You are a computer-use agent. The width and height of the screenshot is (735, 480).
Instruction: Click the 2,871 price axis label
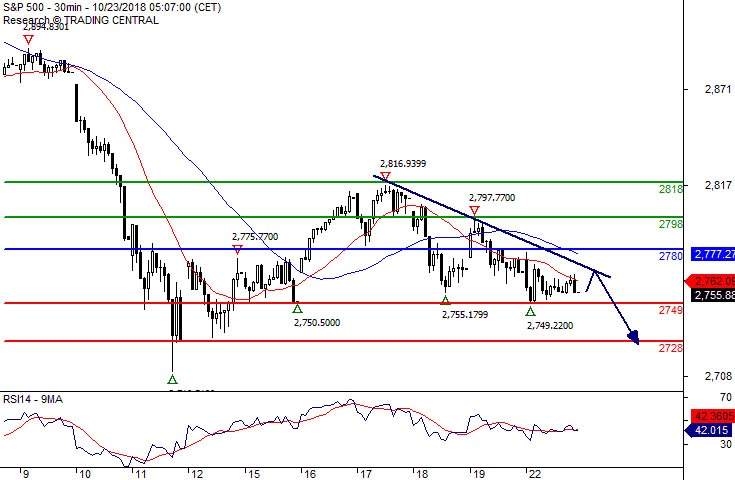[x=718, y=89]
